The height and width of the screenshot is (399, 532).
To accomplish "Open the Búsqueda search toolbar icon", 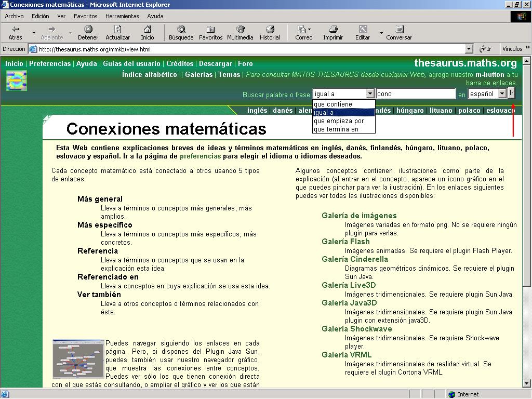I will pos(181,30).
